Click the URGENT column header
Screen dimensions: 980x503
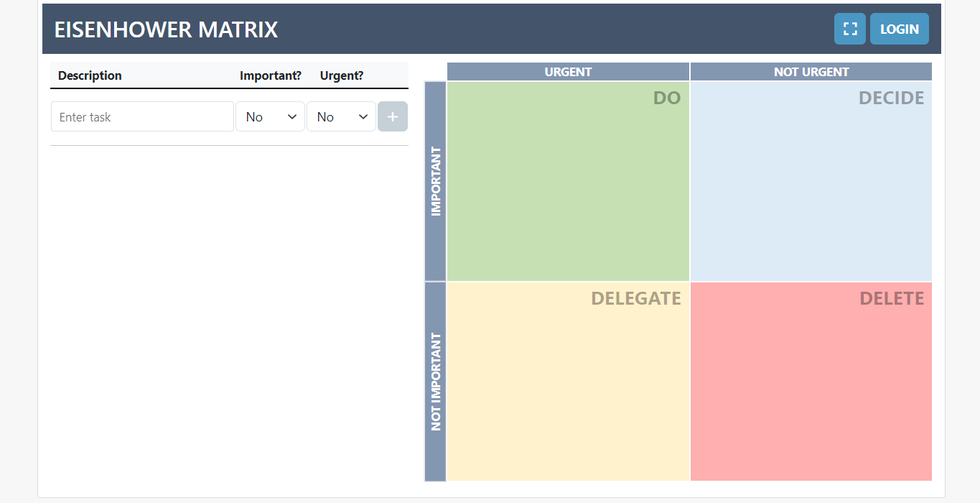coord(567,71)
